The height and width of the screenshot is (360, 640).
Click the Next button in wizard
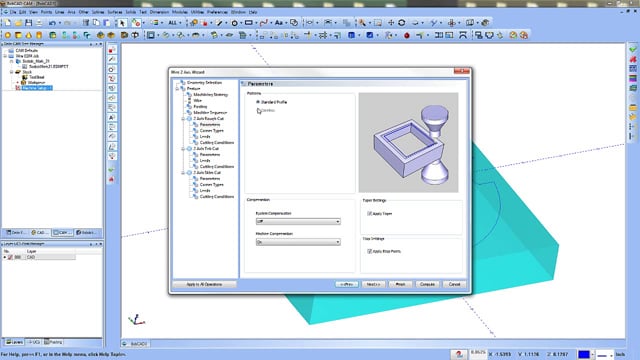click(x=373, y=284)
